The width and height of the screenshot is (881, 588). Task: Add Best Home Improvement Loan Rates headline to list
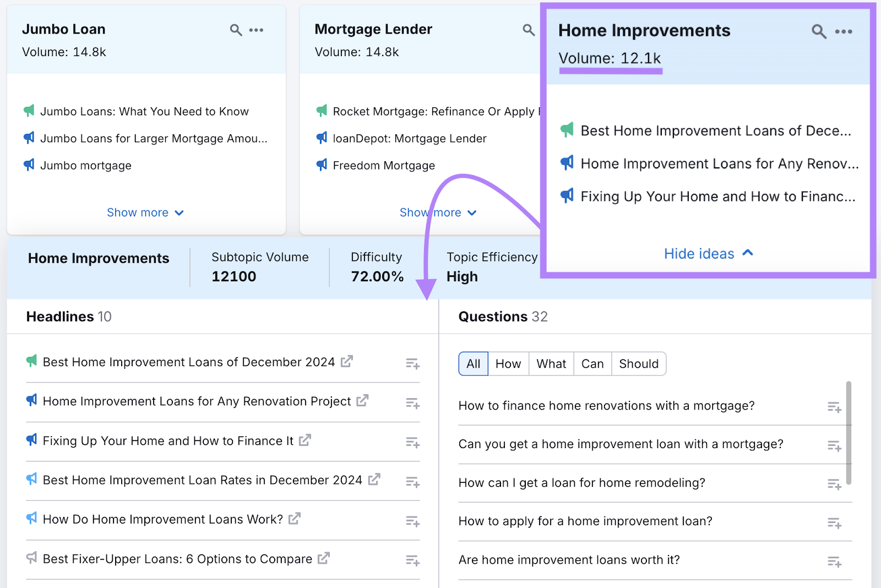click(x=412, y=482)
